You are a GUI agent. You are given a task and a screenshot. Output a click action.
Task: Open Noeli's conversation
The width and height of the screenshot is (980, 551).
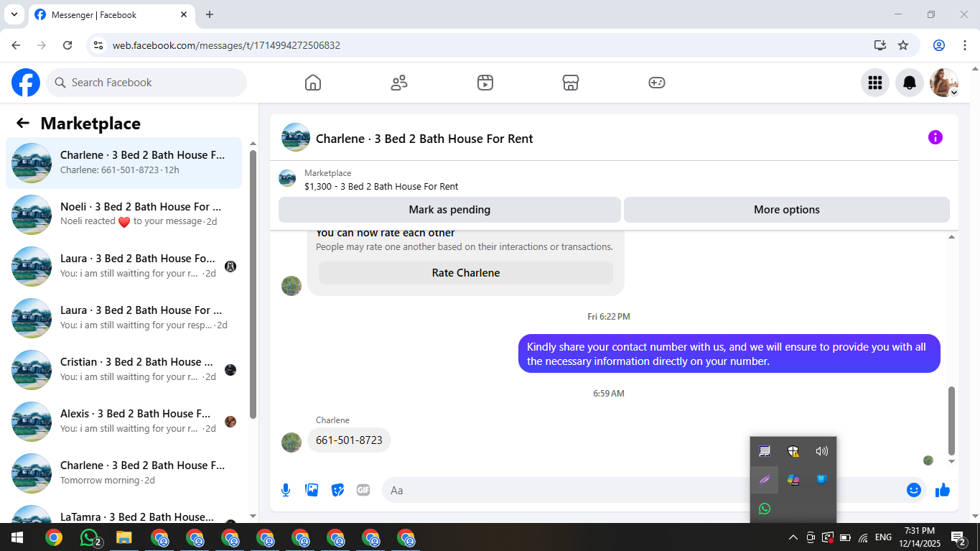point(123,215)
